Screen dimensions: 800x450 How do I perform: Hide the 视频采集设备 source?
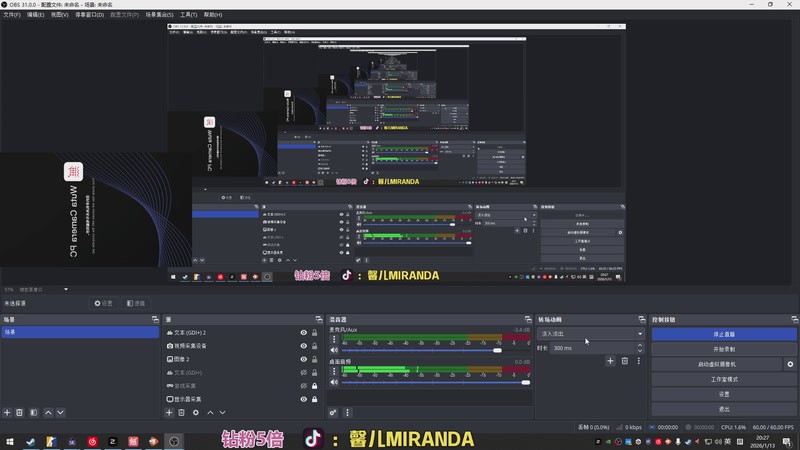tap(304, 346)
